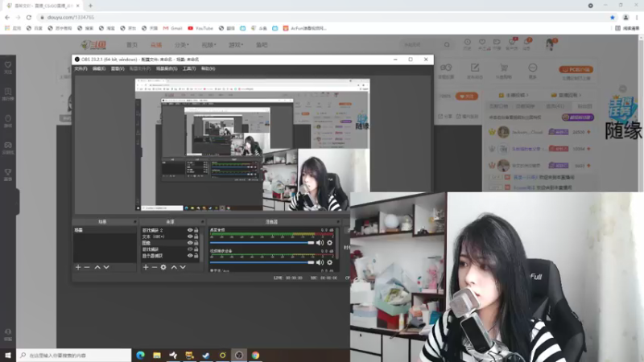Image resolution: width=644 pixels, height=362 pixels.
Task: Pop out the OBS Scenes dock panel
Action: (134, 222)
